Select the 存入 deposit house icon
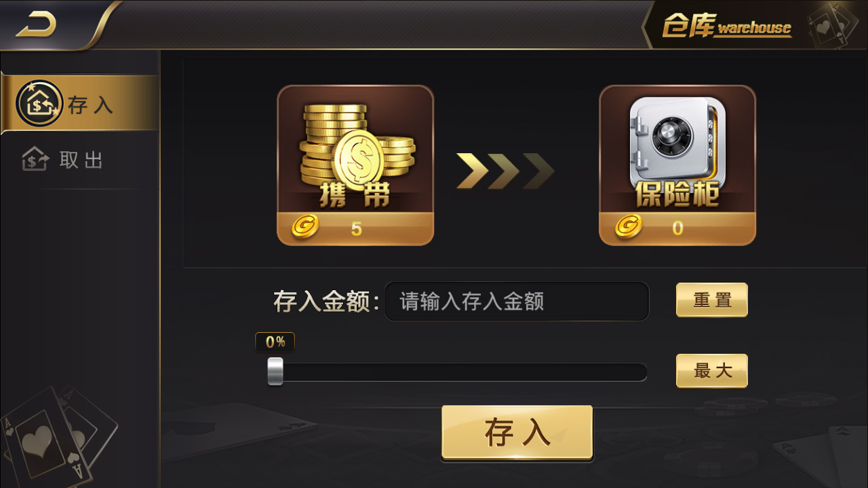Viewport: 868px width, 488px height. coord(39,104)
